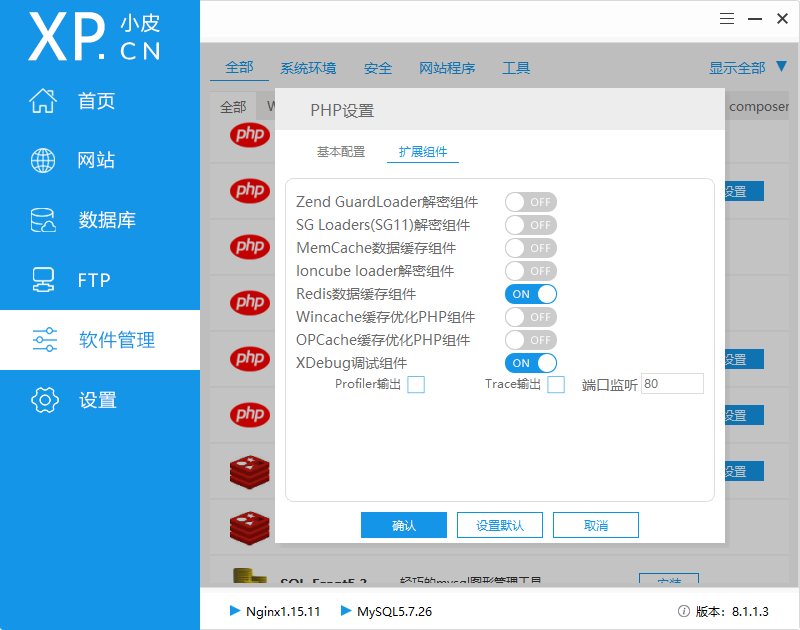Click the Nginx1.15.11 play icon
This screenshot has height=630, width=800.
[x=235, y=611]
